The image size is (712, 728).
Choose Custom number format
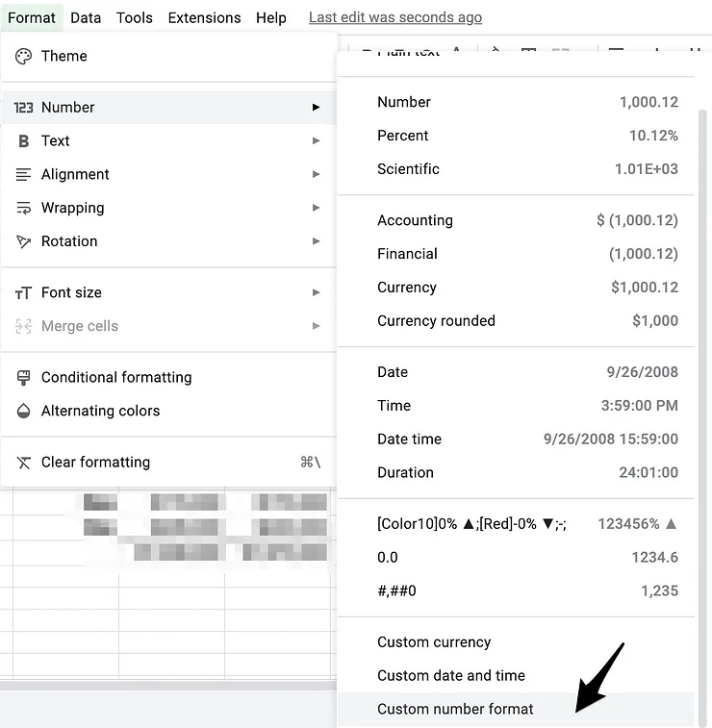[455, 710]
